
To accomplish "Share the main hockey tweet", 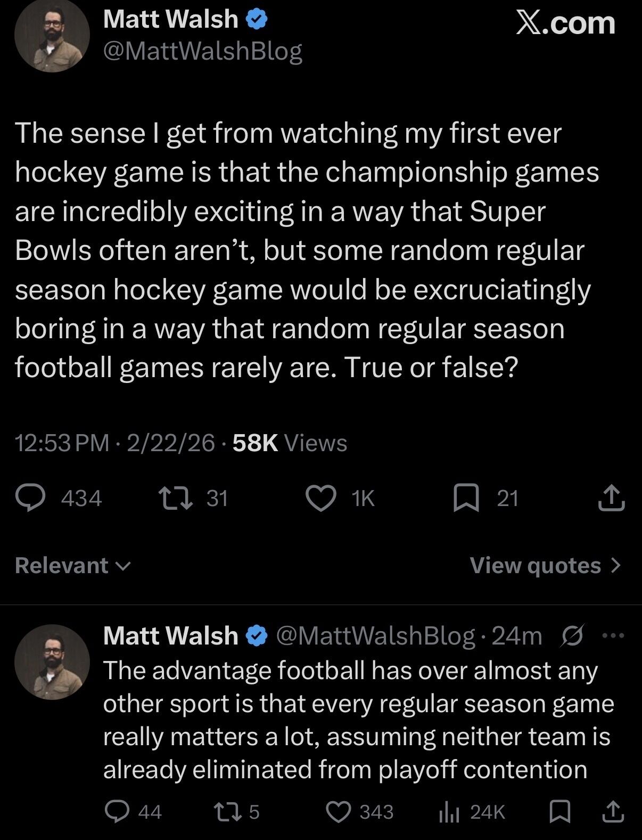I will point(611,499).
